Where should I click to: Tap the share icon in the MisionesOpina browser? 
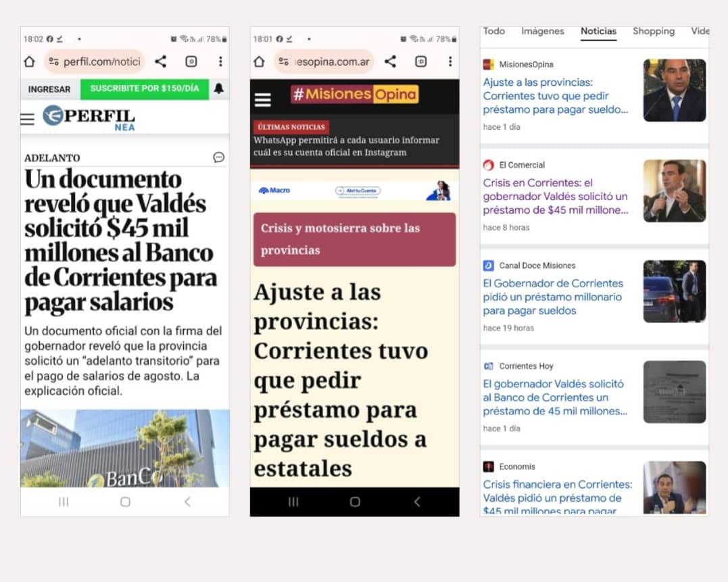[391, 62]
